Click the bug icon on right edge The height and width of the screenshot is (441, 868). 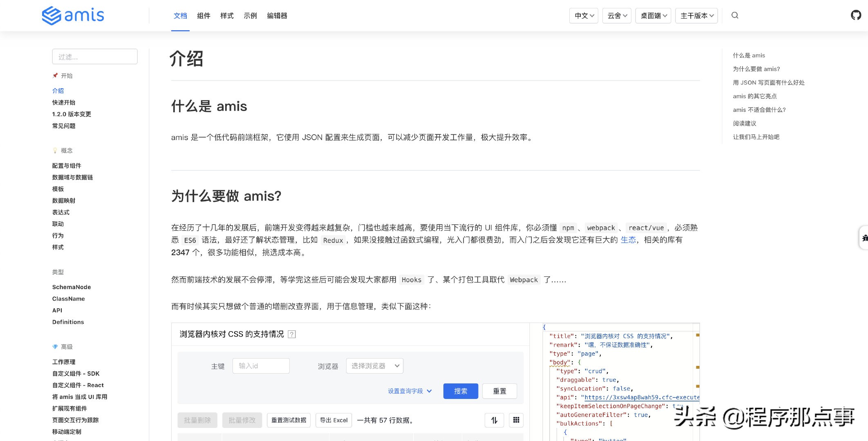[x=864, y=238]
